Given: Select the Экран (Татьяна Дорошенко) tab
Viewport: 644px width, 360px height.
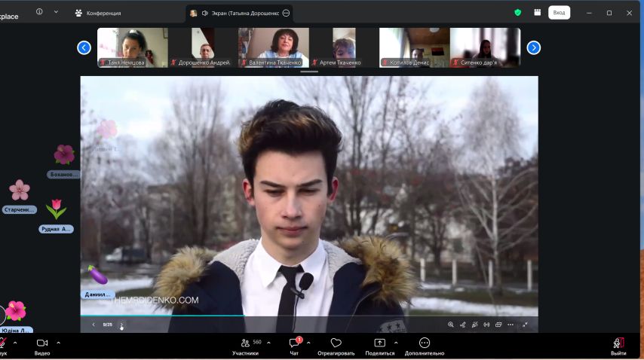Looking at the screenshot, I should [240, 13].
